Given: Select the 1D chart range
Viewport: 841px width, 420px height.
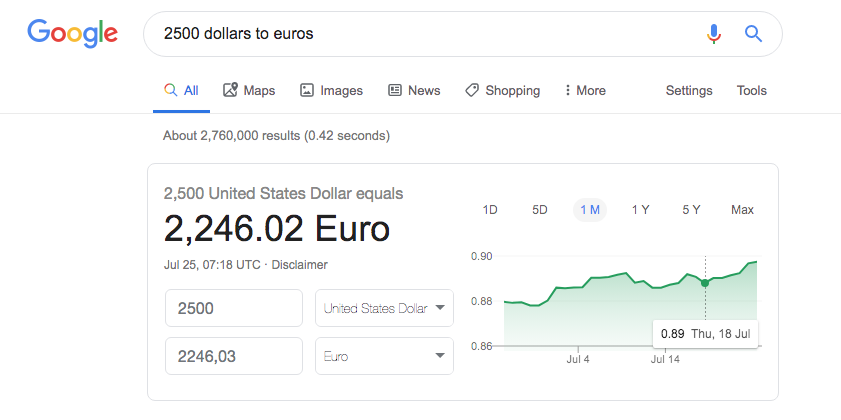Looking at the screenshot, I should click(x=490, y=210).
